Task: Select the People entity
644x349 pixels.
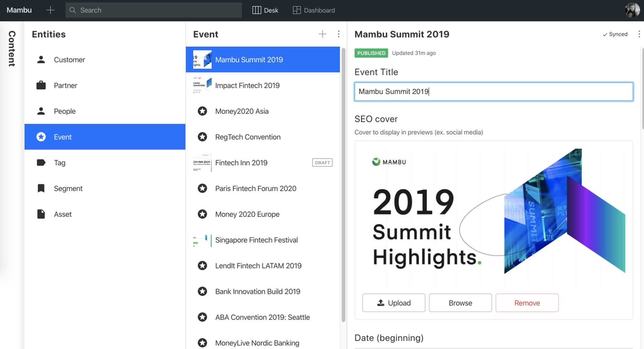Action: point(105,111)
